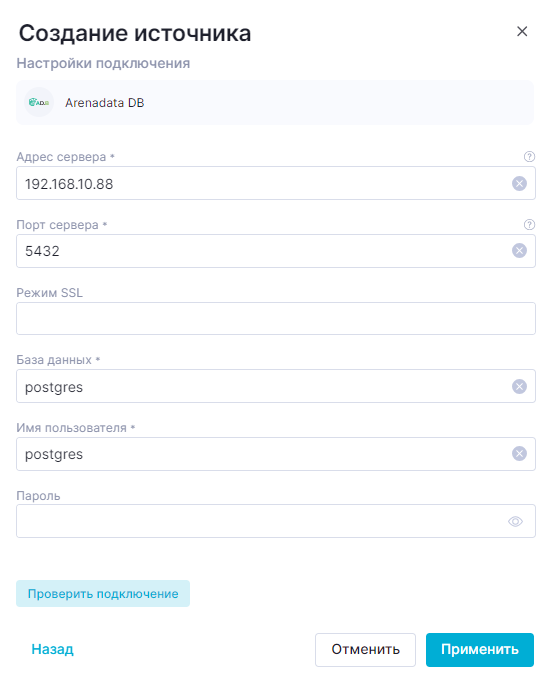Screen dimensions: 546x686
Task: Open help for server address
Action: click(529, 157)
